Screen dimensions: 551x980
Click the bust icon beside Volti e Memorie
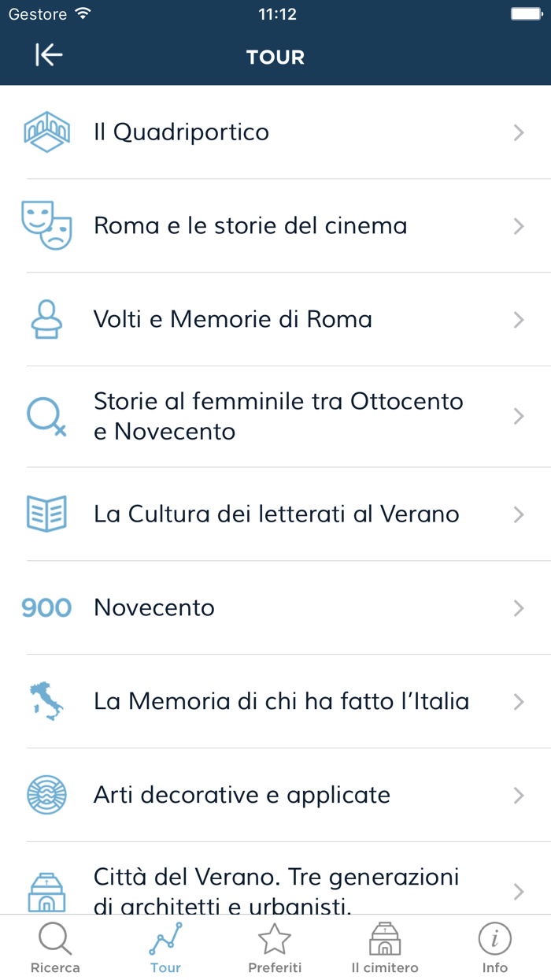(x=46, y=319)
